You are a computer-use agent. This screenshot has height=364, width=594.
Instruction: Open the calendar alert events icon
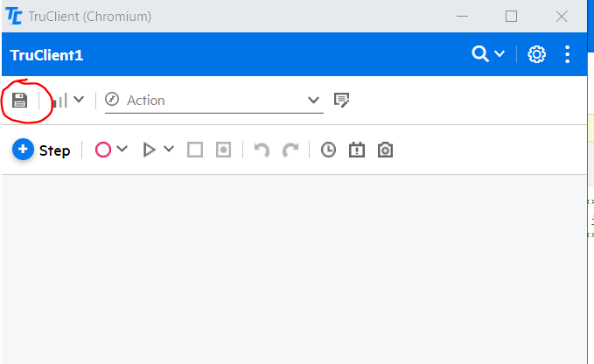pos(356,150)
